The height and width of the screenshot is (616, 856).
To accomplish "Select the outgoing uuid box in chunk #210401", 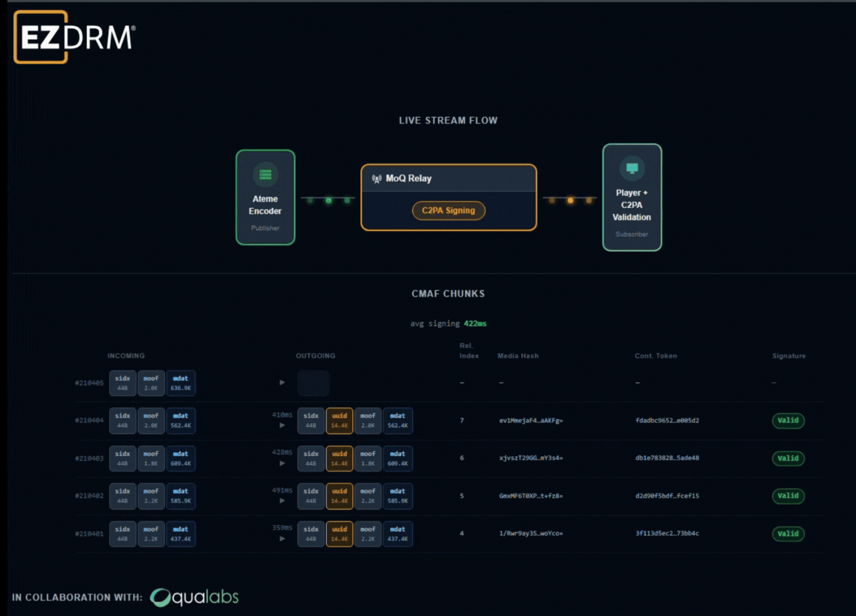I will [x=340, y=534].
